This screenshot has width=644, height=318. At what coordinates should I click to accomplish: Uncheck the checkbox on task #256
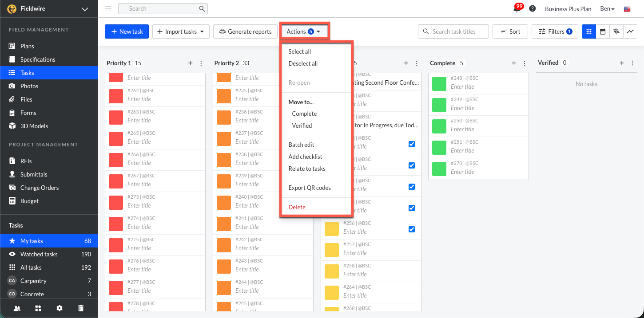click(412, 229)
